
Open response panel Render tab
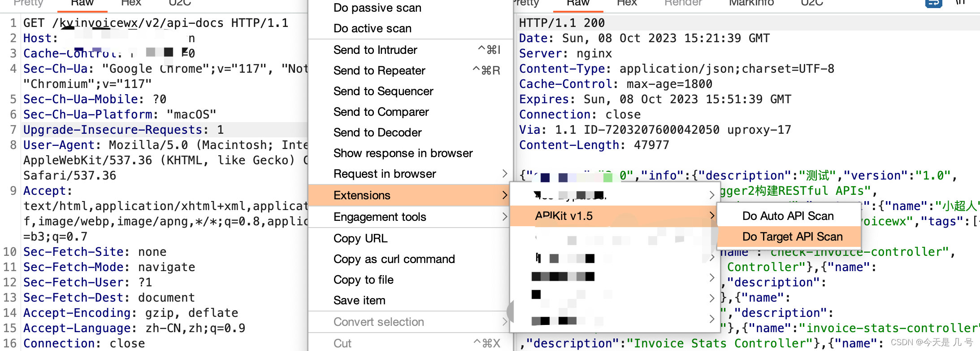coord(683,3)
